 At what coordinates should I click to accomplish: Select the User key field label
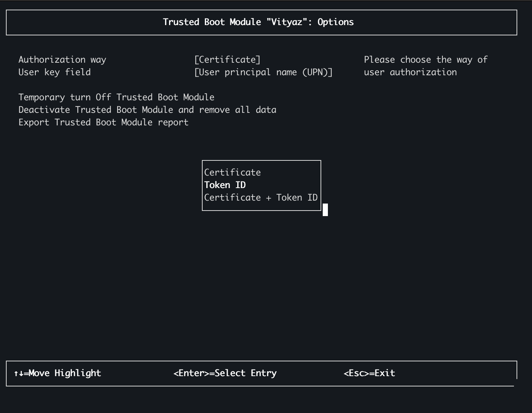point(55,72)
